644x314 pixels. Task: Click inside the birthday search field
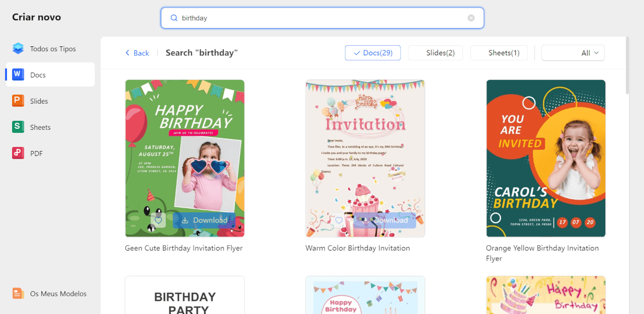point(322,18)
